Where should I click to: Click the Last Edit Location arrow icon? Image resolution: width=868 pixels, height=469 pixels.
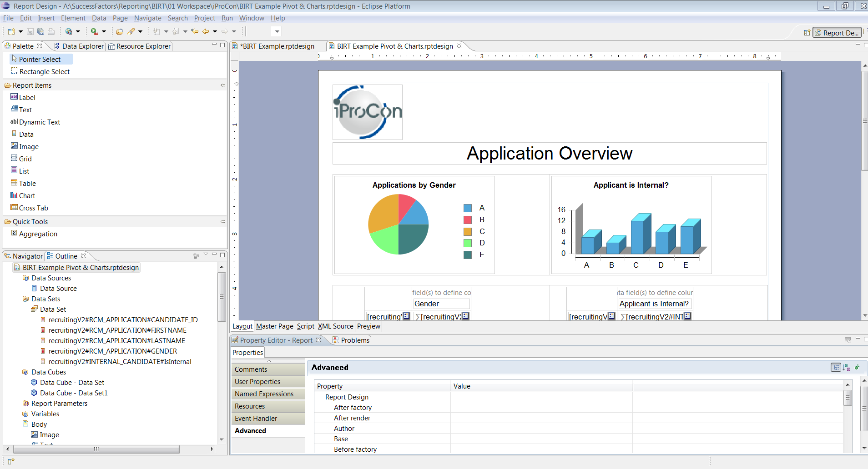click(195, 31)
